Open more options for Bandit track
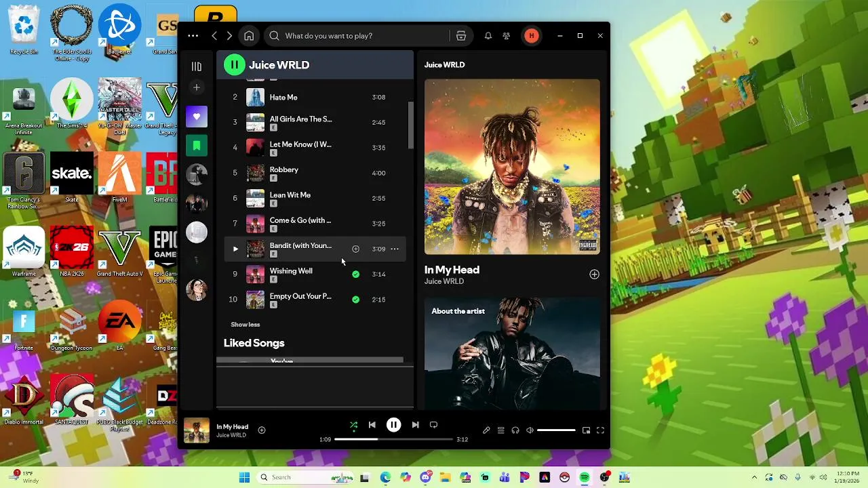868x488 pixels. [395, 249]
